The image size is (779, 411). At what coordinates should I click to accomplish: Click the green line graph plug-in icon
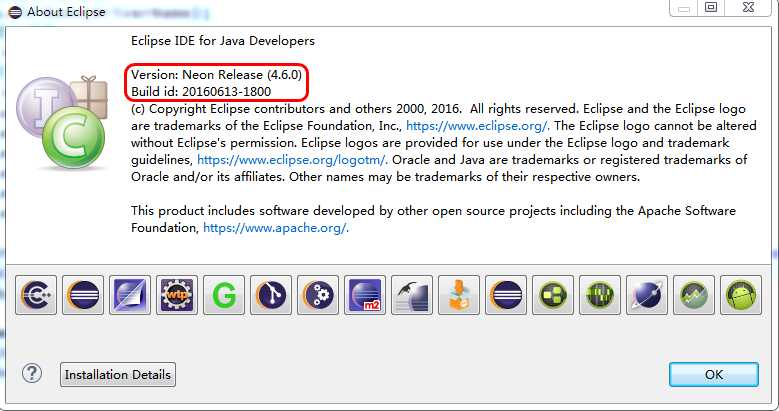click(x=694, y=295)
